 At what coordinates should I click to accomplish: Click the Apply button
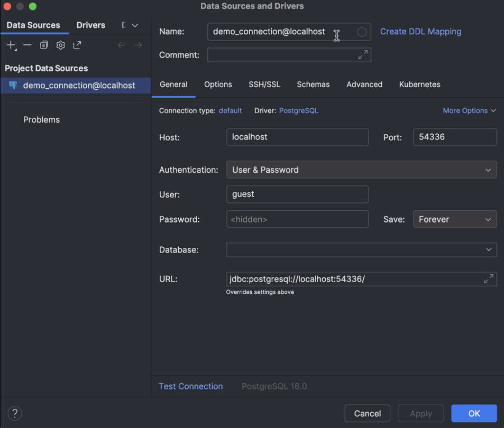(x=421, y=413)
